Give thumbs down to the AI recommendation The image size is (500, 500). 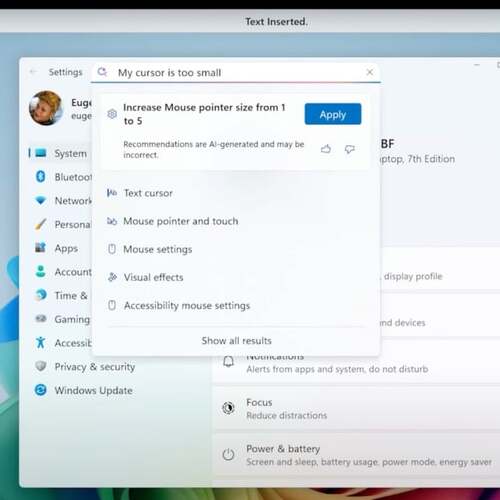pyautogui.click(x=349, y=149)
